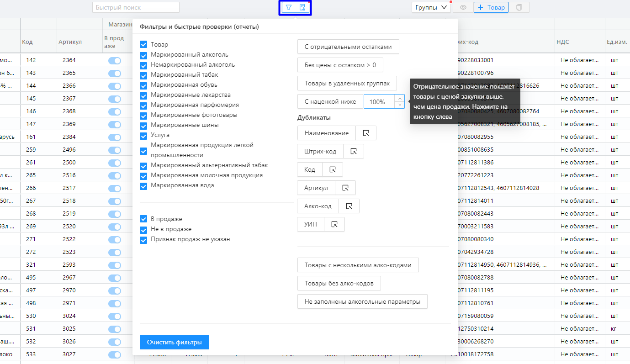The height and width of the screenshot is (364, 630).
Task: Click Товары в удаленных группах button
Action: pyautogui.click(x=347, y=83)
